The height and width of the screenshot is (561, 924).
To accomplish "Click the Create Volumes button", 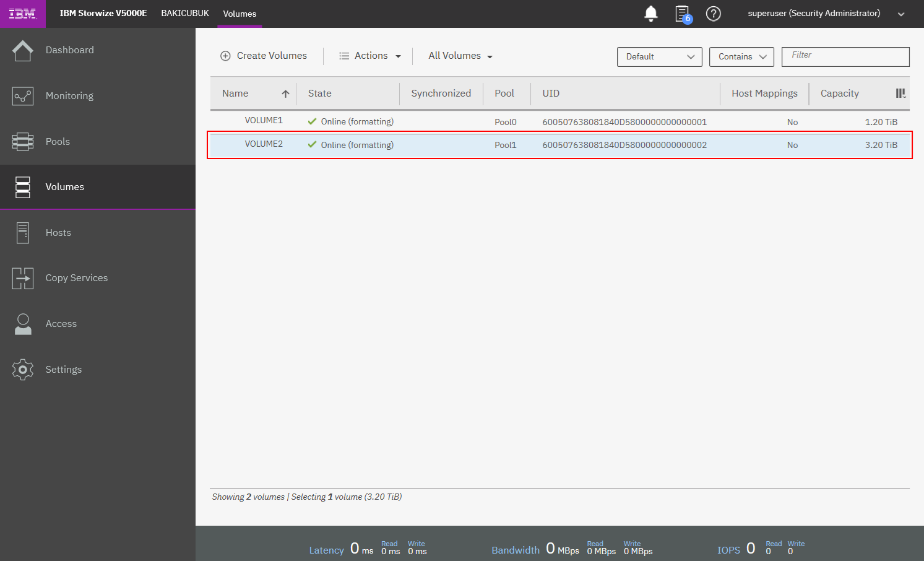I will 264,56.
